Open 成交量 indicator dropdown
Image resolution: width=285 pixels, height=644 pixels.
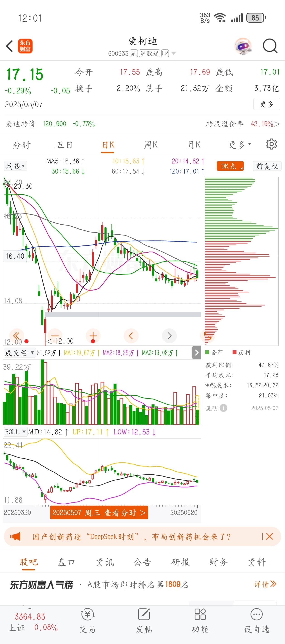(19, 353)
